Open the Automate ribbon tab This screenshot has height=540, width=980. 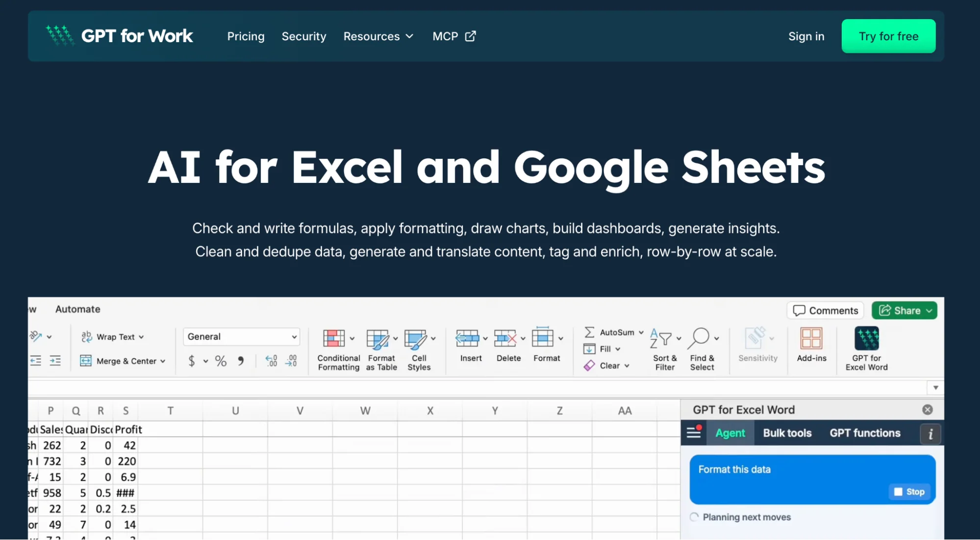(x=77, y=309)
